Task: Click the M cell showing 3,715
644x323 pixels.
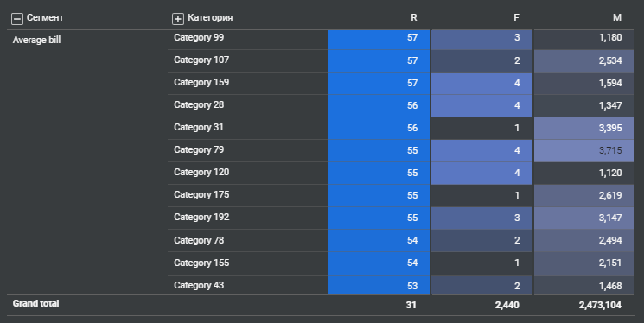Action: click(584, 150)
